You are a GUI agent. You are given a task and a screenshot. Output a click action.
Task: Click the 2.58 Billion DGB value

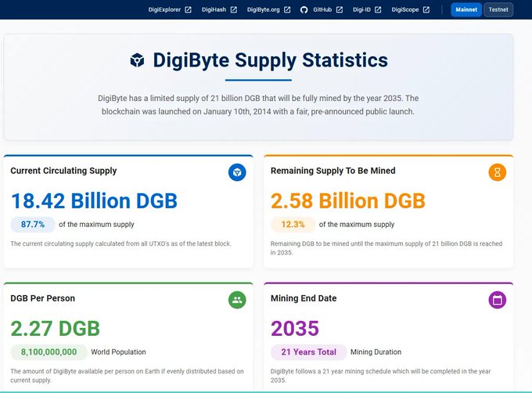pyautogui.click(x=348, y=200)
